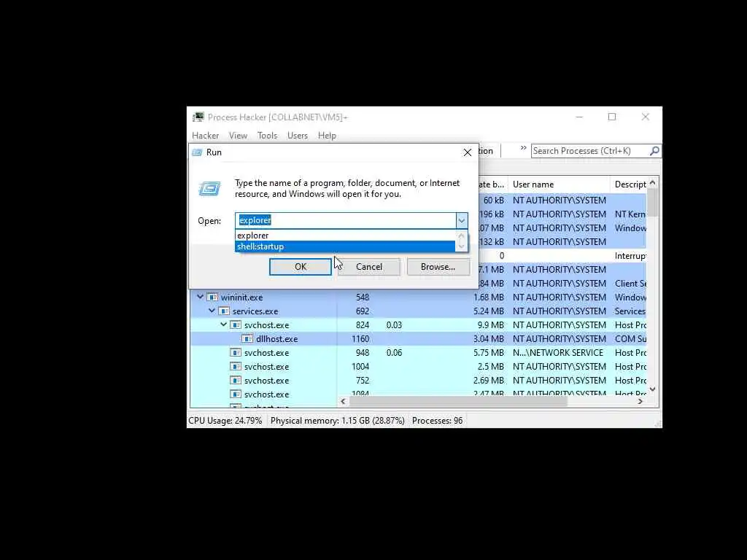Click the search magnifier icon

654,151
